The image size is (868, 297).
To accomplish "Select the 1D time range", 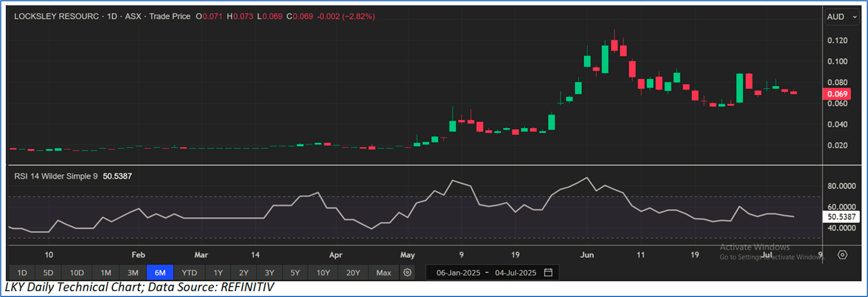I will tap(22, 273).
